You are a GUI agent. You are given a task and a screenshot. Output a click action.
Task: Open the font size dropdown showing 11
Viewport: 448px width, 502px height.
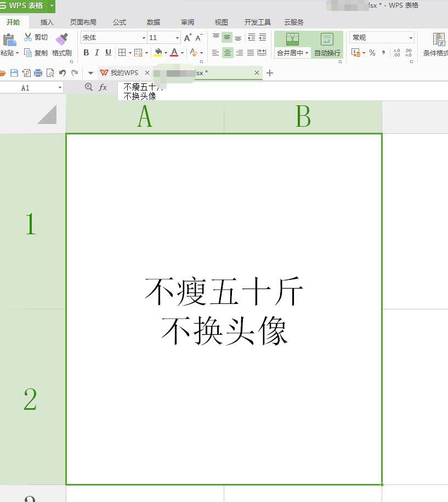177,38
